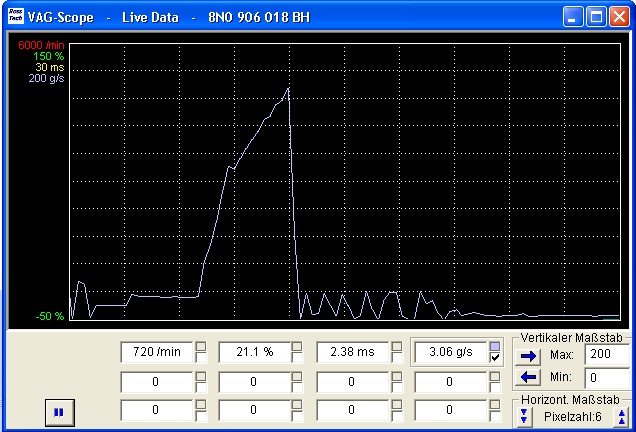Uncheck the 3.06 g/s trace checkbox

495,359
